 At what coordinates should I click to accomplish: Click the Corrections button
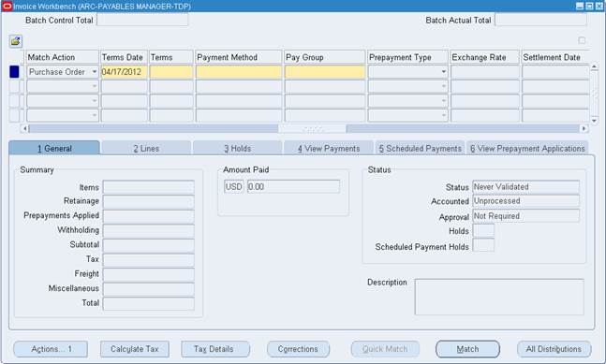[x=298, y=349]
